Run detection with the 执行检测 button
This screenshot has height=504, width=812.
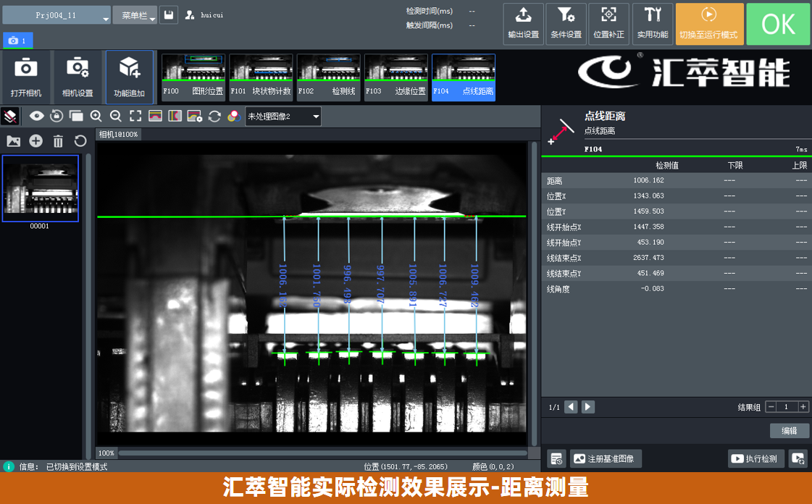pyautogui.click(x=756, y=458)
